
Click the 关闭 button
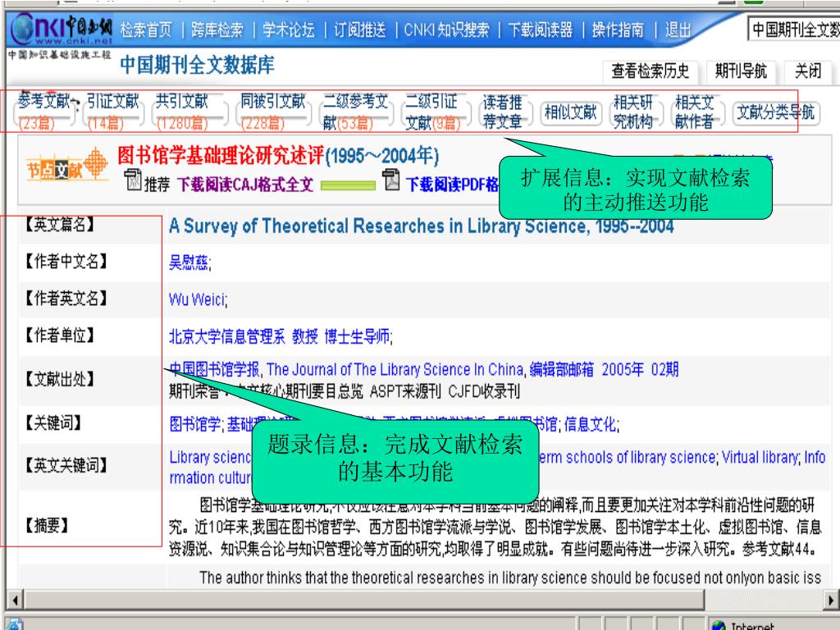click(x=807, y=71)
